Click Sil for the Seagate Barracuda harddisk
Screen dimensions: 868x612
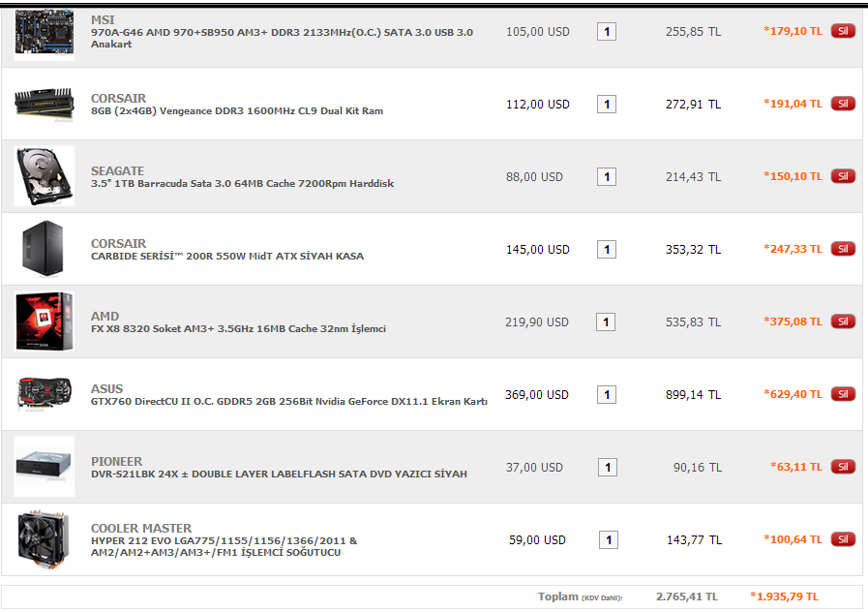point(843,176)
